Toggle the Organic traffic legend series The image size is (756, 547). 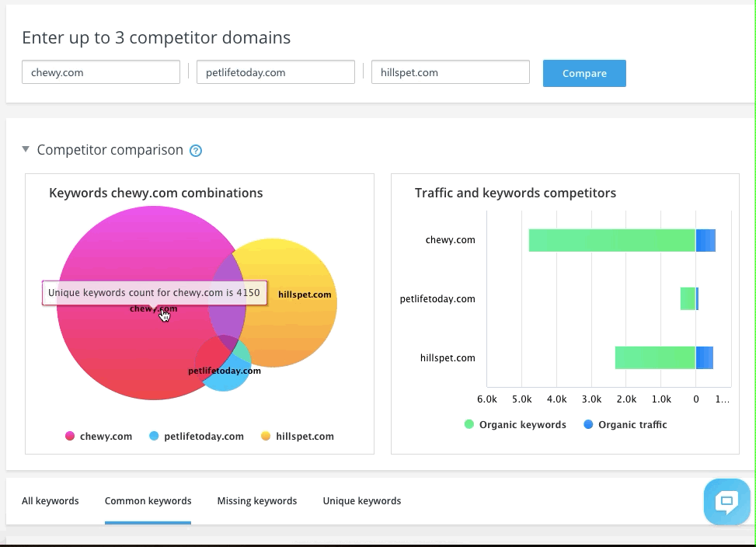625,424
